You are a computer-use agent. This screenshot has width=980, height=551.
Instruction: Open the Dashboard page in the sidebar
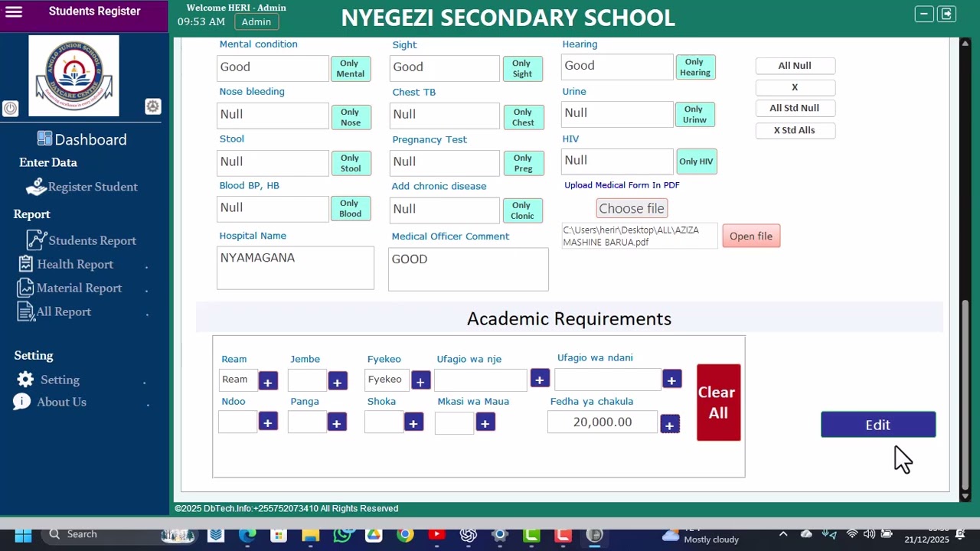pos(82,139)
